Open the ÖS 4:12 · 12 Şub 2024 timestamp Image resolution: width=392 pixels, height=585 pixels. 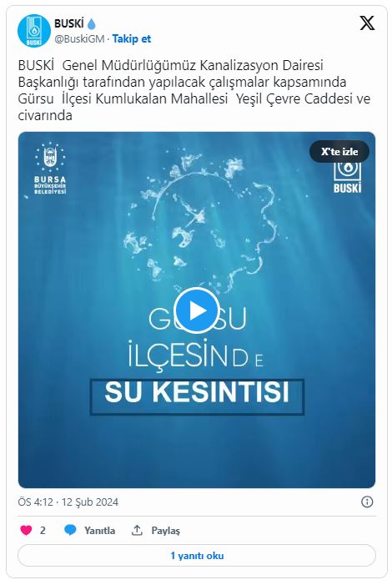click(x=68, y=502)
